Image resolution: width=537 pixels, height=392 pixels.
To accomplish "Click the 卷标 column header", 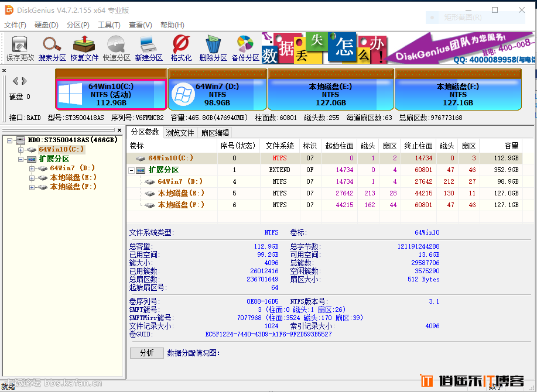I will (172, 146).
